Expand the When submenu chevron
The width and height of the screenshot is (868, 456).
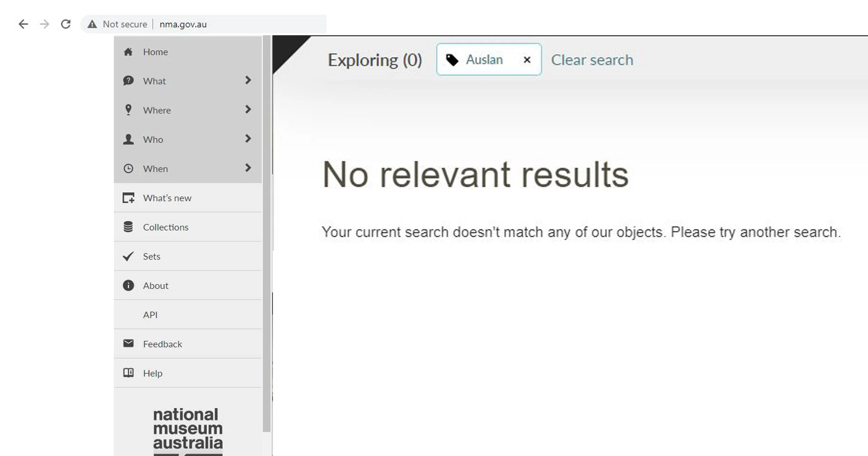248,168
